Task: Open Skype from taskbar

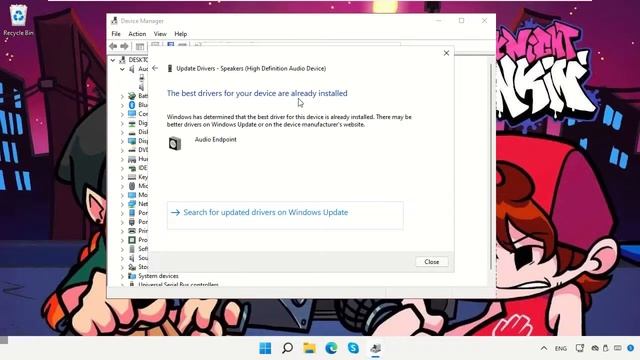Action: coord(353,348)
